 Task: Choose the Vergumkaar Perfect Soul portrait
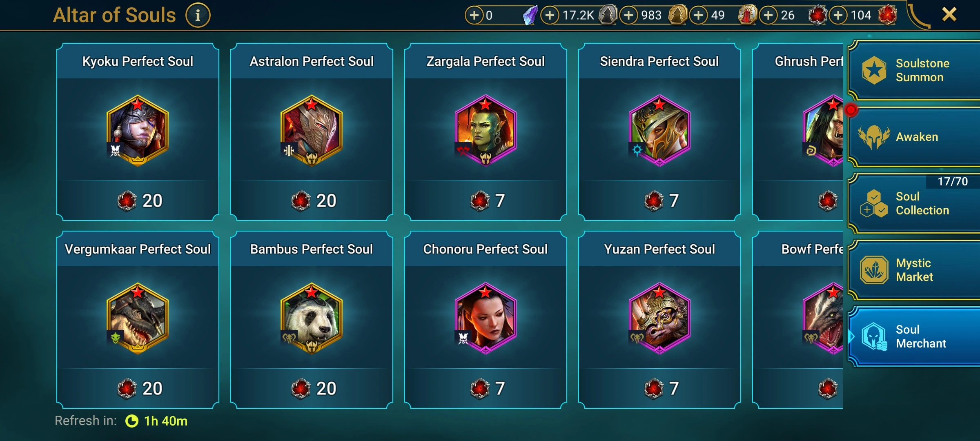click(138, 318)
